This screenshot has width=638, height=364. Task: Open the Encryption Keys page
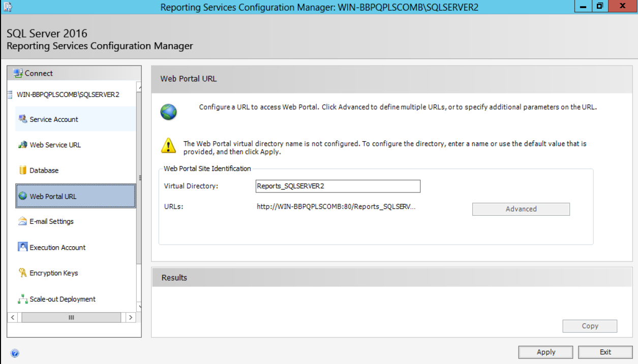tap(76, 273)
